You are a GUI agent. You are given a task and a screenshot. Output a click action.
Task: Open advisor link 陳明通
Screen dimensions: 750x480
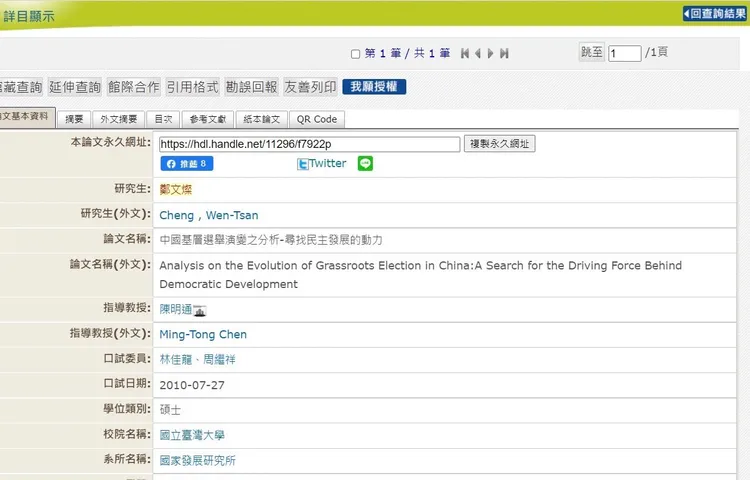point(176,309)
